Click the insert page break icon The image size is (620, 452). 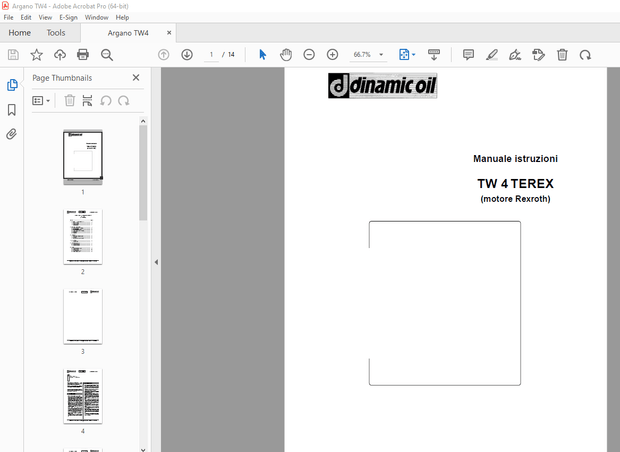tap(87, 100)
